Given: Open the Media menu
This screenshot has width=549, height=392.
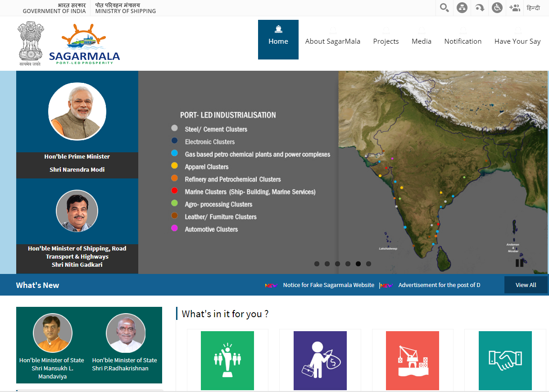Looking at the screenshot, I should click(x=422, y=41).
